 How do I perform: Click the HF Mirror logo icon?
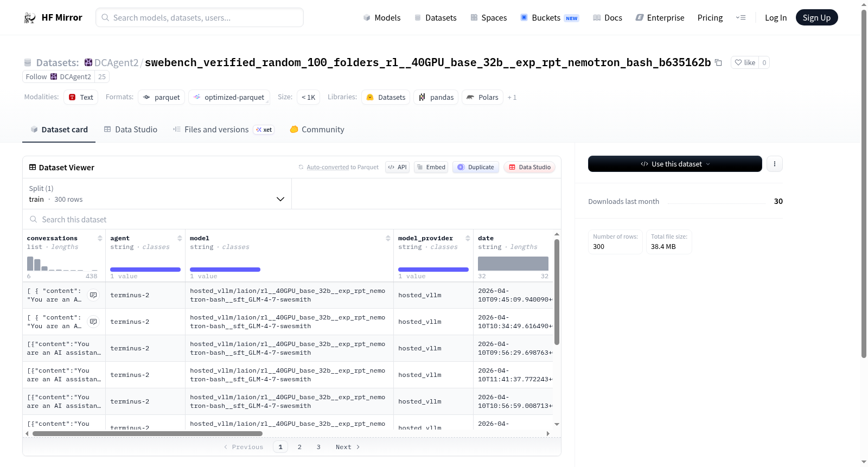(x=30, y=18)
